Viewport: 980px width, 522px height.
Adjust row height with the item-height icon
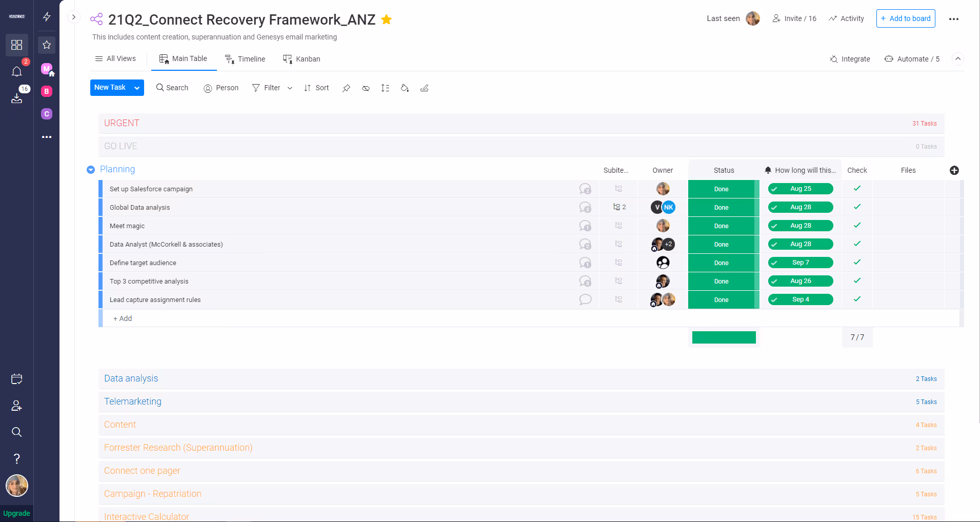[x=385, y=88]
